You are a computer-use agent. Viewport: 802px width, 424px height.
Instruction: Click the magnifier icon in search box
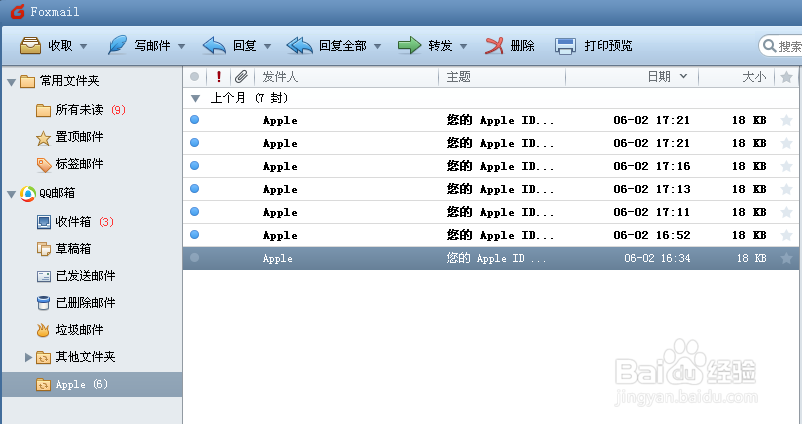pos(769,46)
